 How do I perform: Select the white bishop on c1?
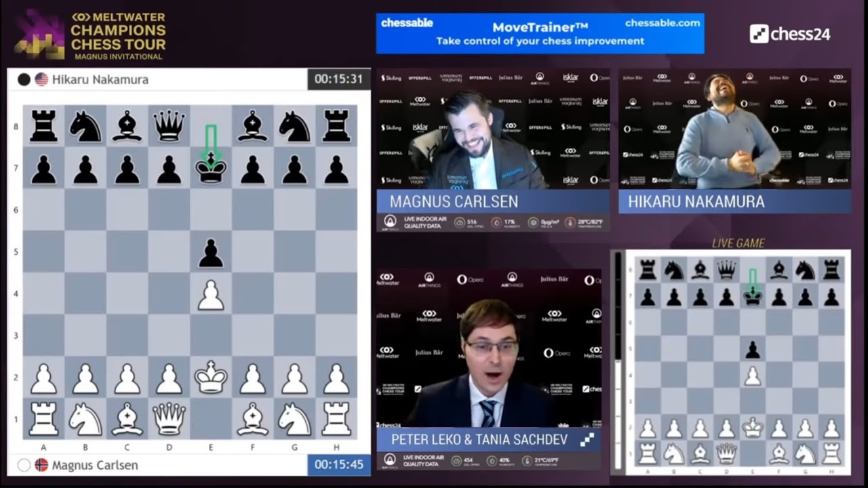pyautogui.click(x=127, y=420)
